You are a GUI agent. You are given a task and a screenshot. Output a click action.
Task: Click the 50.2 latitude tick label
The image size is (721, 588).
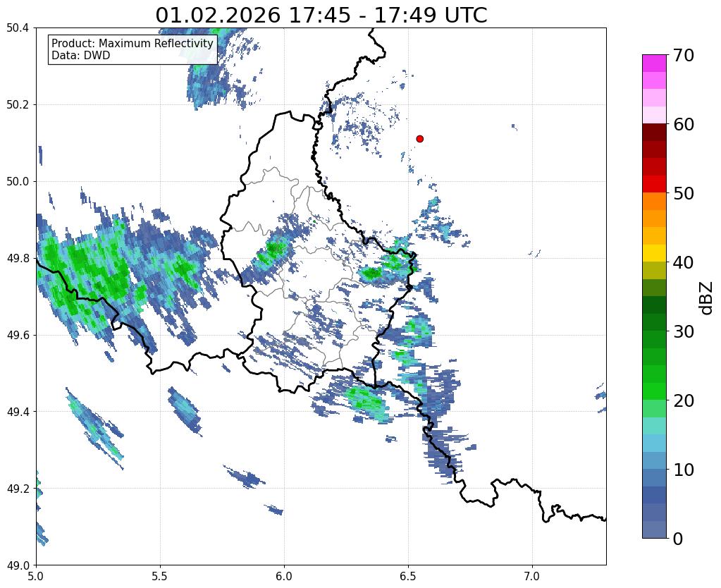pos(18,104)
